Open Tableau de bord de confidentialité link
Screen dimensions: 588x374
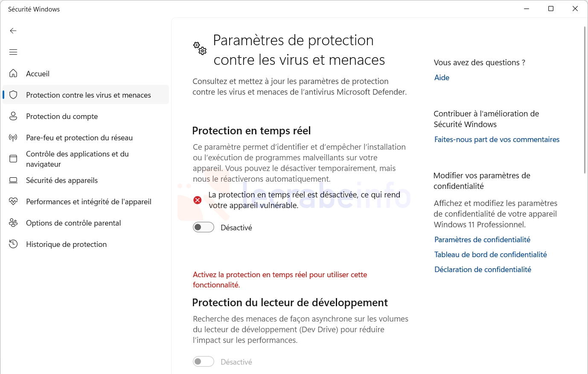490,255
